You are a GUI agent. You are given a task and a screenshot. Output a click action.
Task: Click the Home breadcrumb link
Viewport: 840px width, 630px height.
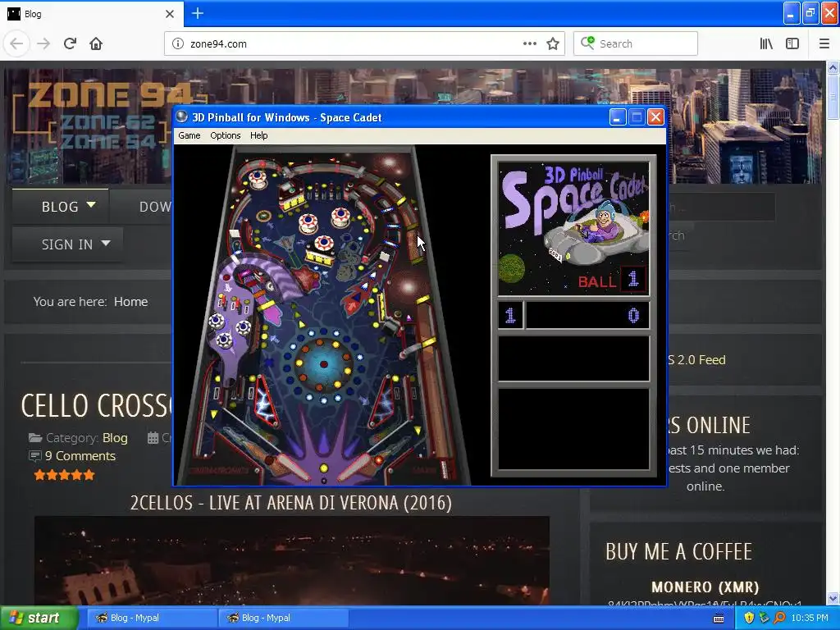tap(130, 302)
